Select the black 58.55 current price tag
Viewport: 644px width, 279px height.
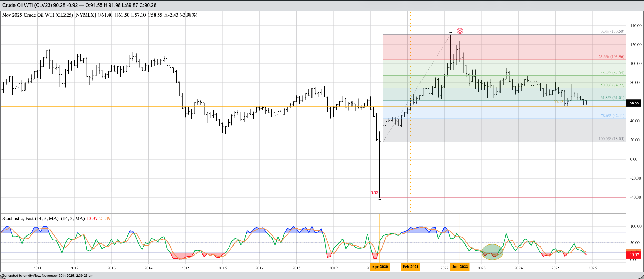[634, 103]
